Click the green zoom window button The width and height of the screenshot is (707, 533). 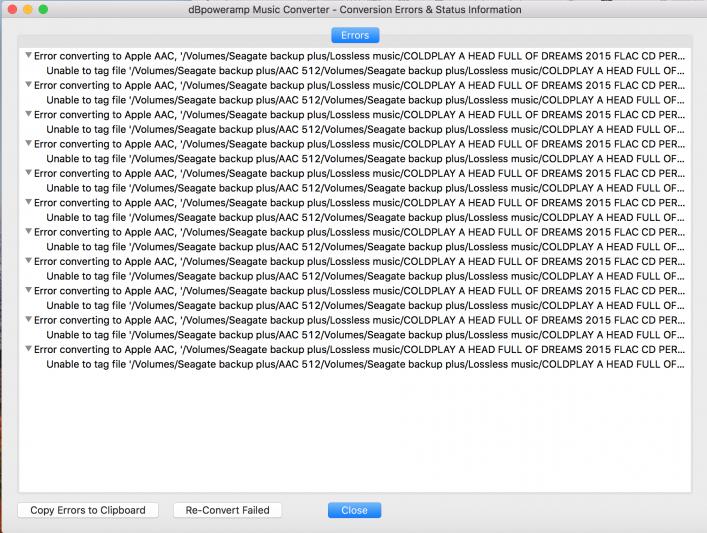pos(43,9)
